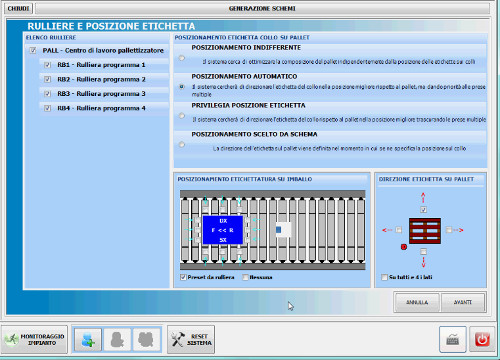Click the blue package on the roller conveyor
The width and height of the screenshot is (500, 360).
click(223, 230)
